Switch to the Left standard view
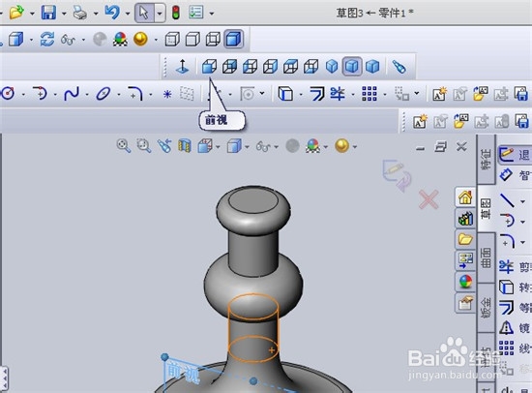Image resolution: width=532 pixels, height=393 pixels. [x=250, y=66]
